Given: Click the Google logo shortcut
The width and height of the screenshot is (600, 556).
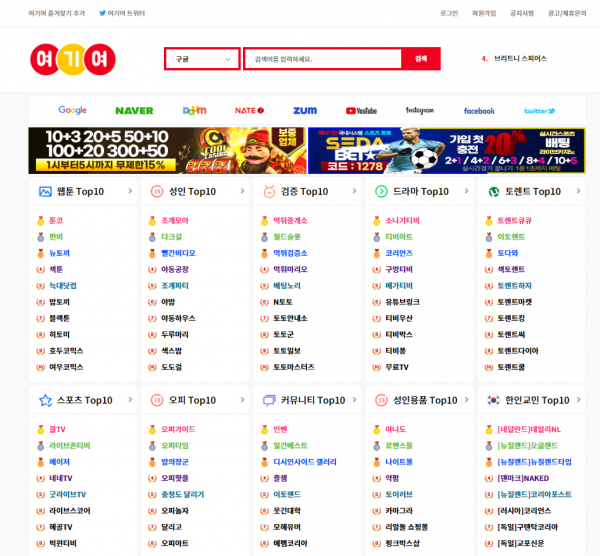Looking at the screenshot, I should tap(72, 110).
